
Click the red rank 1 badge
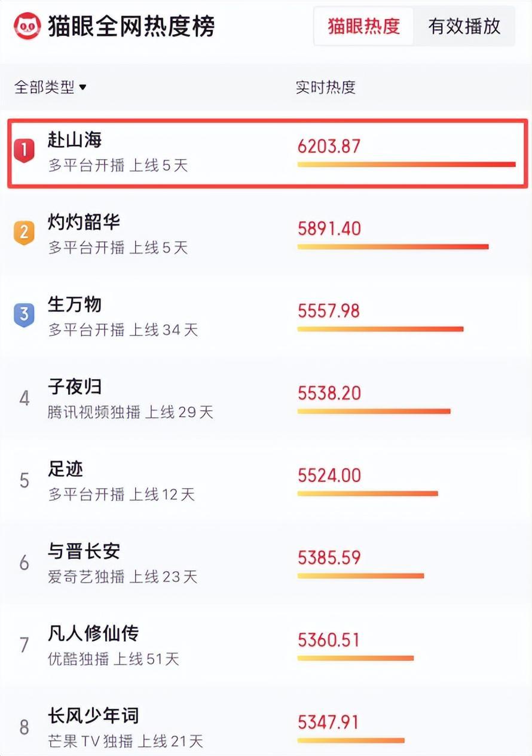(24, 150)
